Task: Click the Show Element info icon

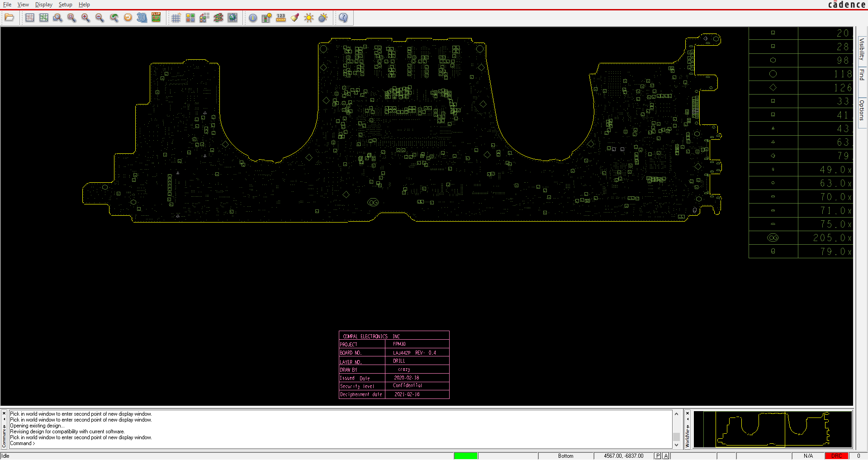Action: point(253,18)
